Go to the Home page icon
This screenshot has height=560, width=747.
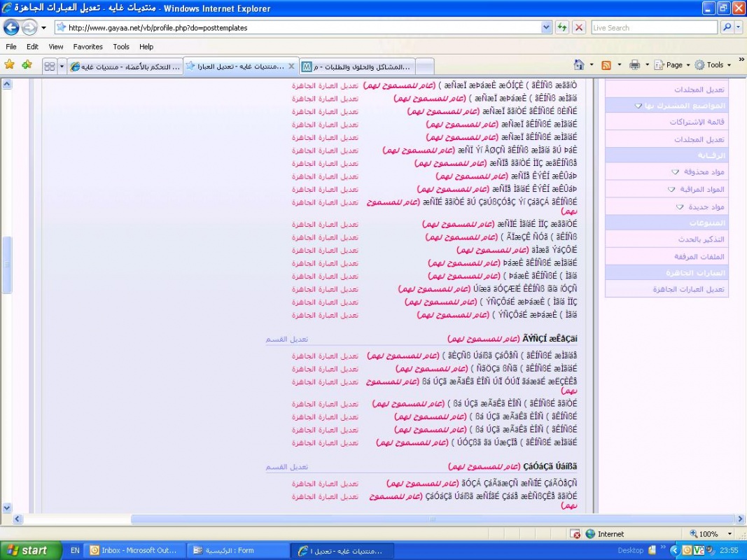tap(579, 65)
